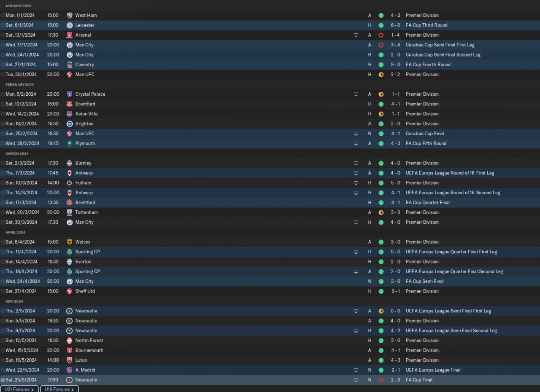Click the date Wed, 22/5/2024
This screenshot has height=392, width=540.
tap(22, 370)
